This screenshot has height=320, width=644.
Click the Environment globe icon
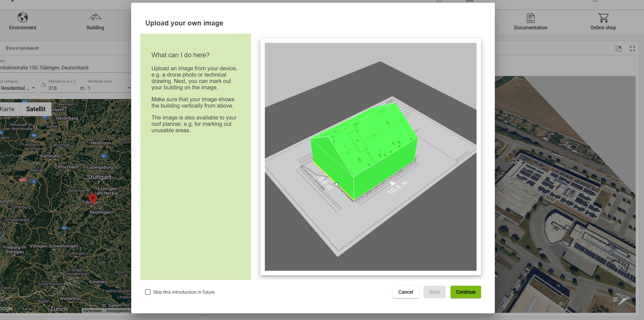23,17
